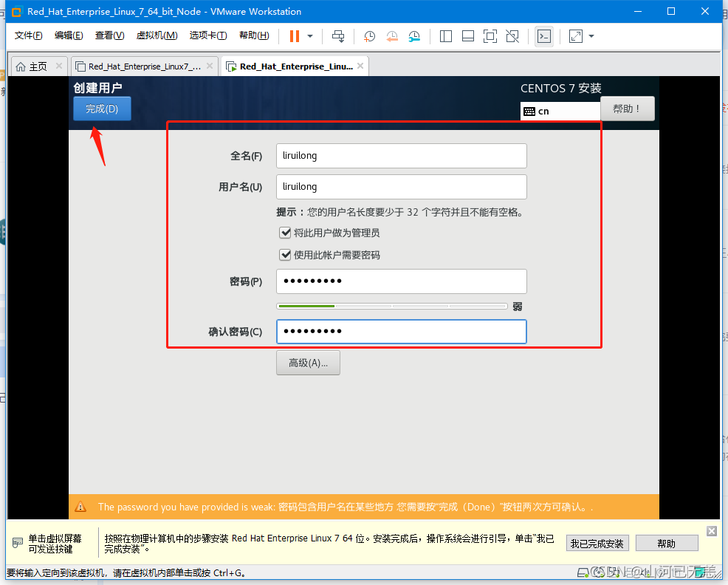Click the Ctrl+G status bar hint text
Screen dimensions: 728x585
126,573
